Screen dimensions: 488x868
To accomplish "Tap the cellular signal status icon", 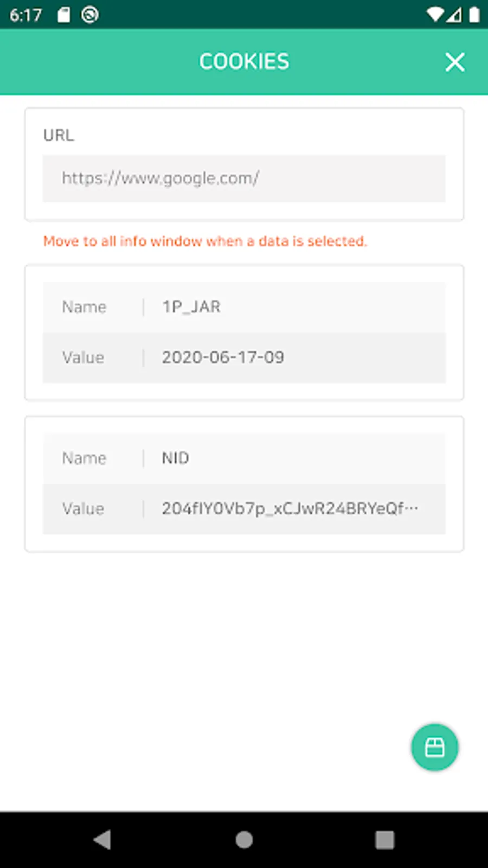I will [x=454, y=15].
